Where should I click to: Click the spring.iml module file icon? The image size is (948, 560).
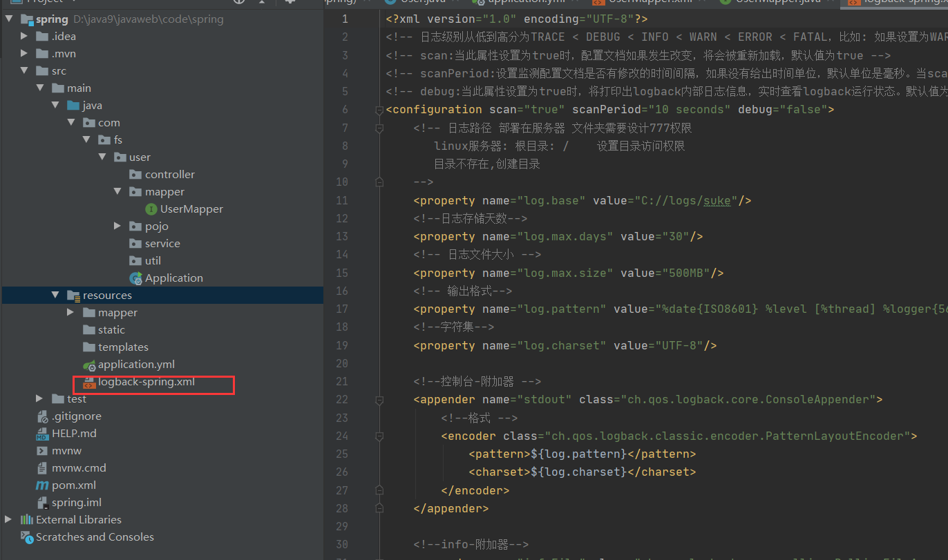click(x=42, y=503)
